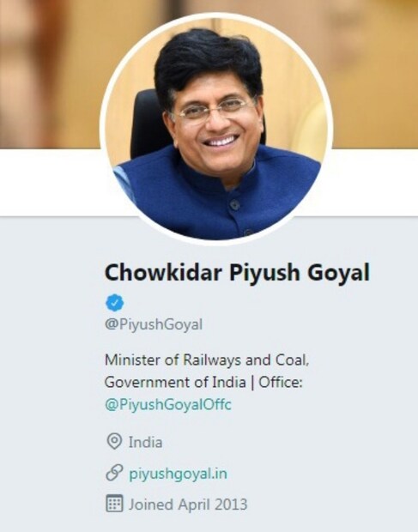This screenshot has width=418, height=532.
Task: Click the chain link icon
Action: (114, 473)
